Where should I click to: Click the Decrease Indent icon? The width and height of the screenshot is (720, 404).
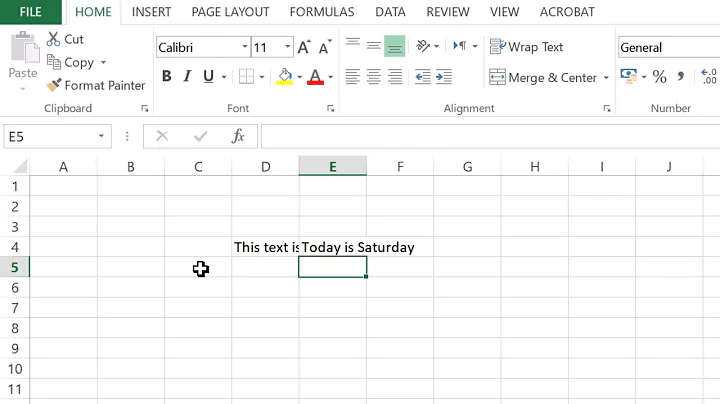423,77
